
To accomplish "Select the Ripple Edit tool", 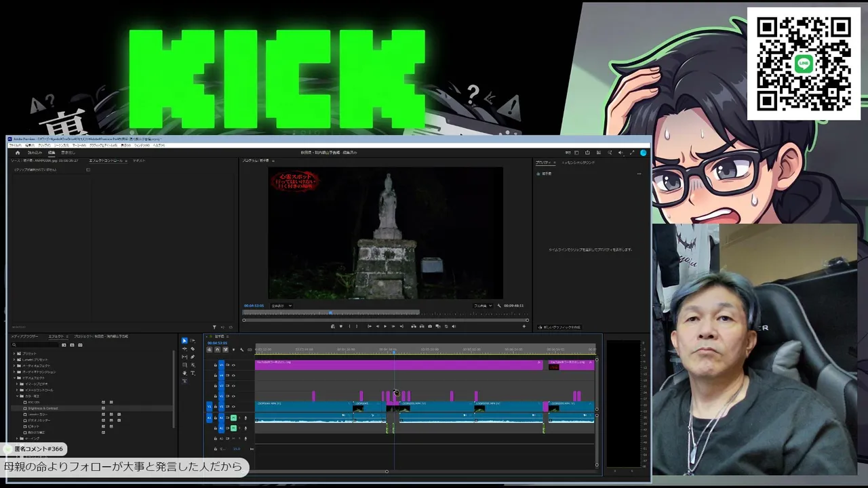I will [x=184, y=349].
